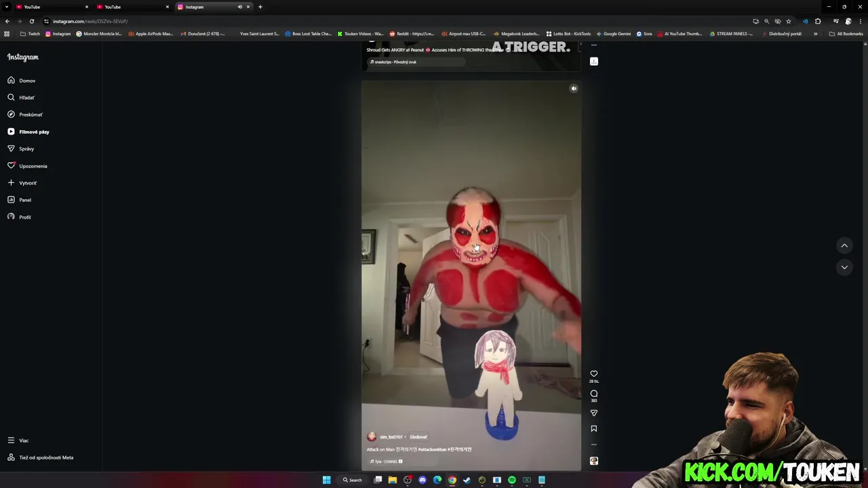Go back in browser
This screenshot has width=868, height=488.
pyautogui.click(x=7, y=21)
